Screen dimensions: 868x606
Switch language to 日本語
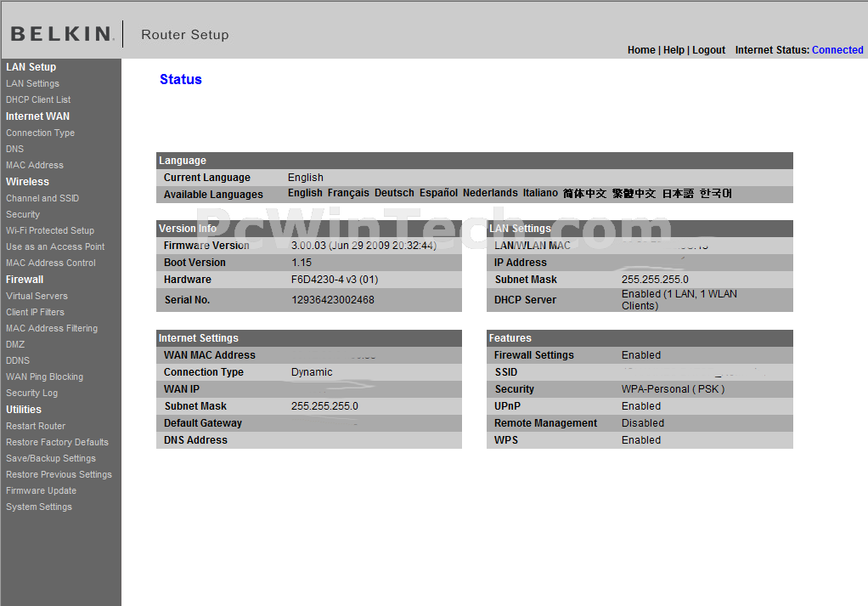pyautogui.click(x=678, y=193)
